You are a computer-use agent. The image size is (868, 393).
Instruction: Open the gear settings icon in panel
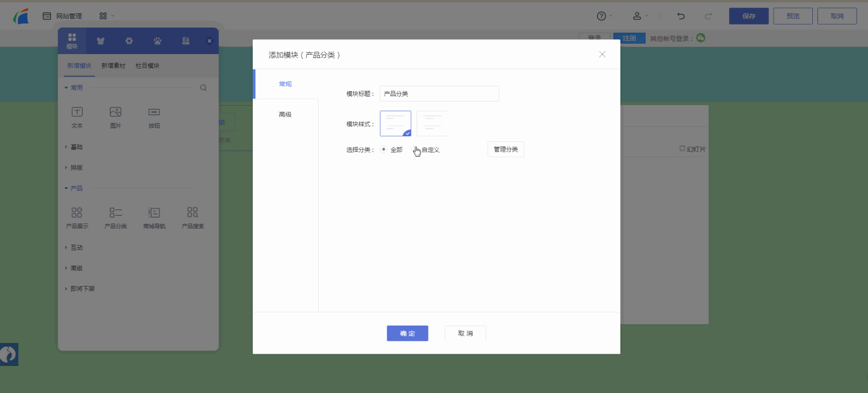point(129,41)
